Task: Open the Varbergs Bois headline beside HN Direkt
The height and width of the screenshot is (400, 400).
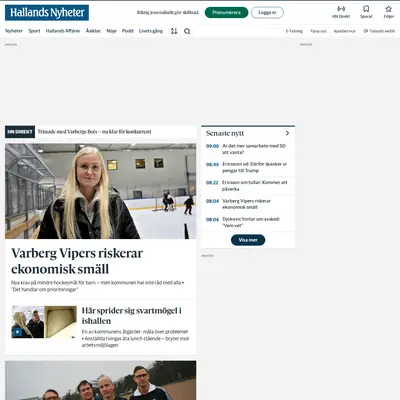Action: [94, 132]
